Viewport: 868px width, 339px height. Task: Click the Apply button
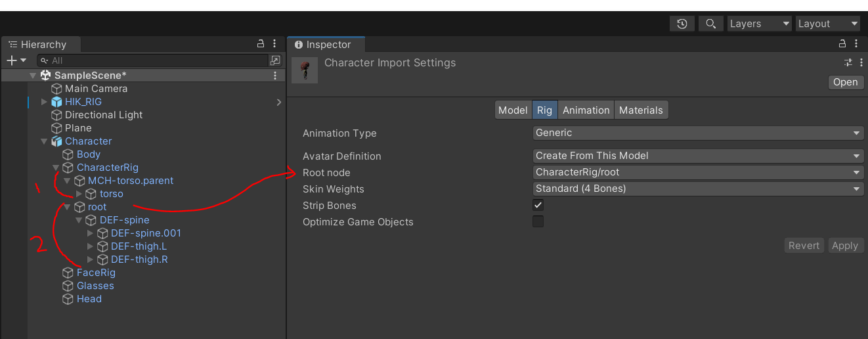pos(844,246)
